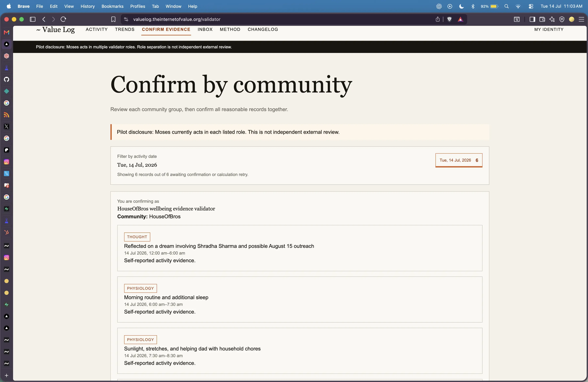Go to the TRENDS page

point(125,29)
